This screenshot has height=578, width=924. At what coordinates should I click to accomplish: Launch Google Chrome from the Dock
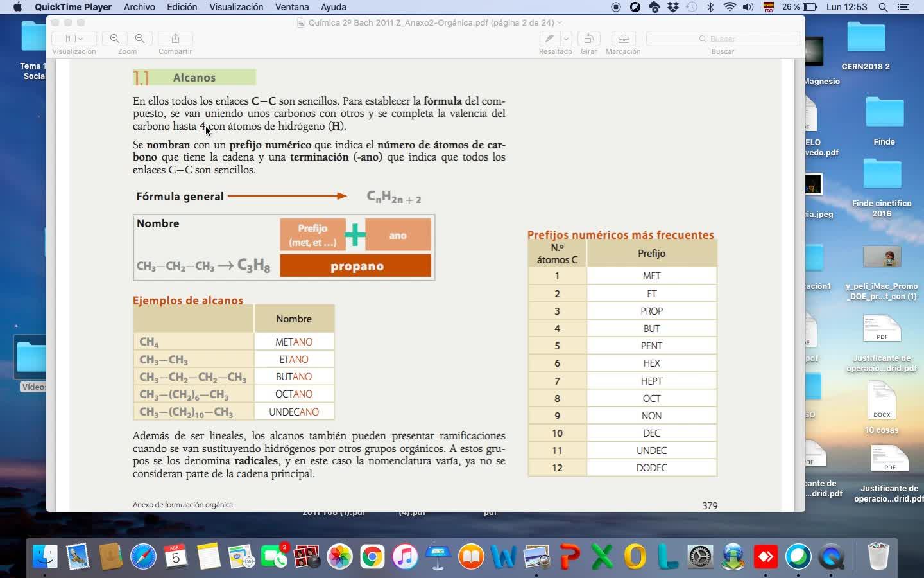[372, 556]
